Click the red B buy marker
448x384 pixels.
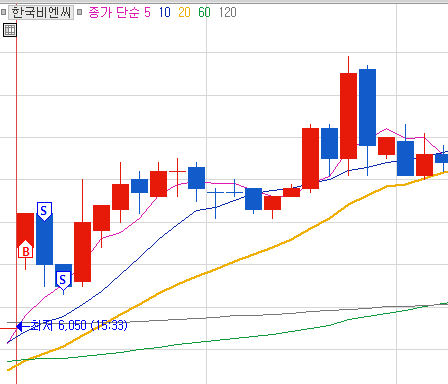(x=26, y=250)
